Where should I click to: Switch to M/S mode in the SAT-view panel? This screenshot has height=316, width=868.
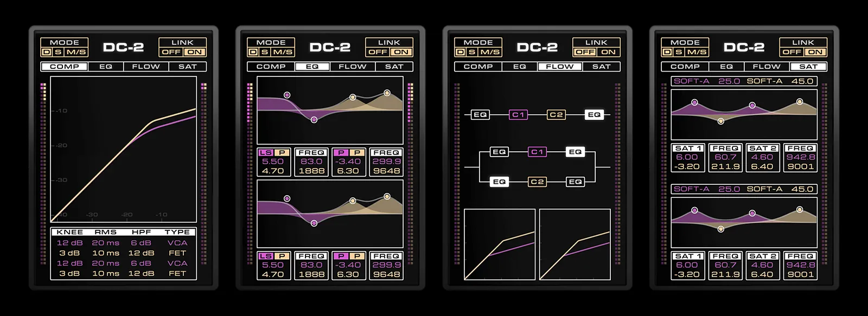tap(697, 52)
